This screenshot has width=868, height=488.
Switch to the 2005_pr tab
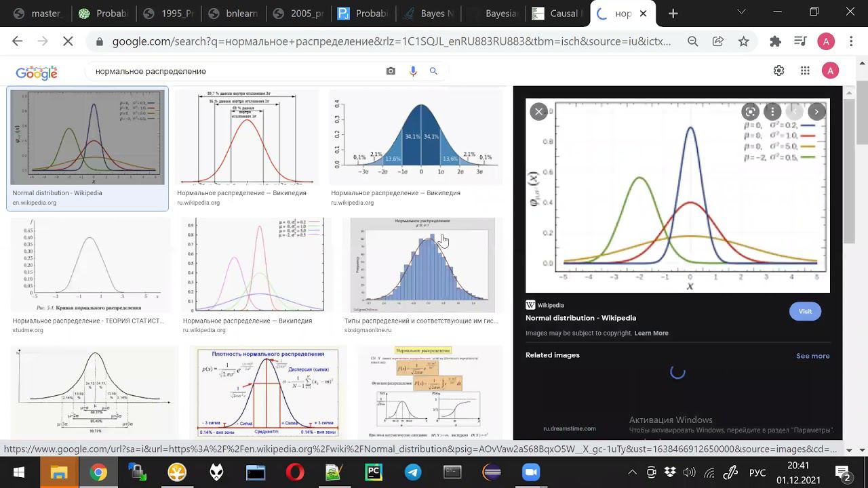coord(298,14)
